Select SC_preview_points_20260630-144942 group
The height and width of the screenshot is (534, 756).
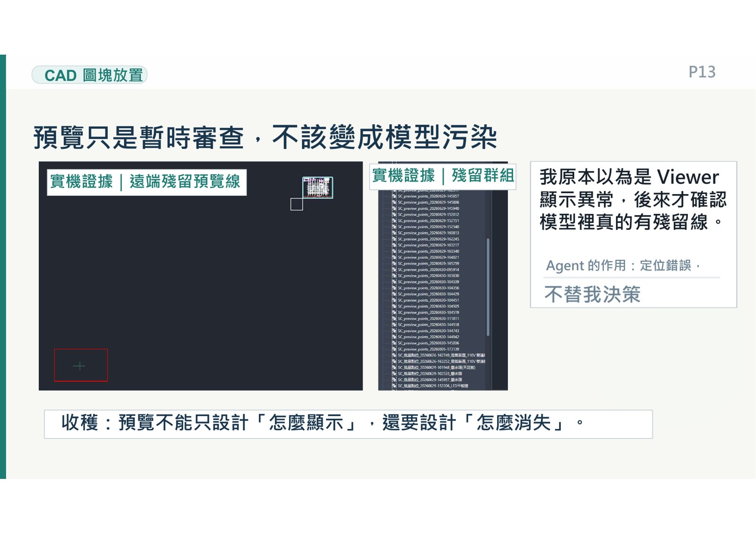(x=428, y=337)
